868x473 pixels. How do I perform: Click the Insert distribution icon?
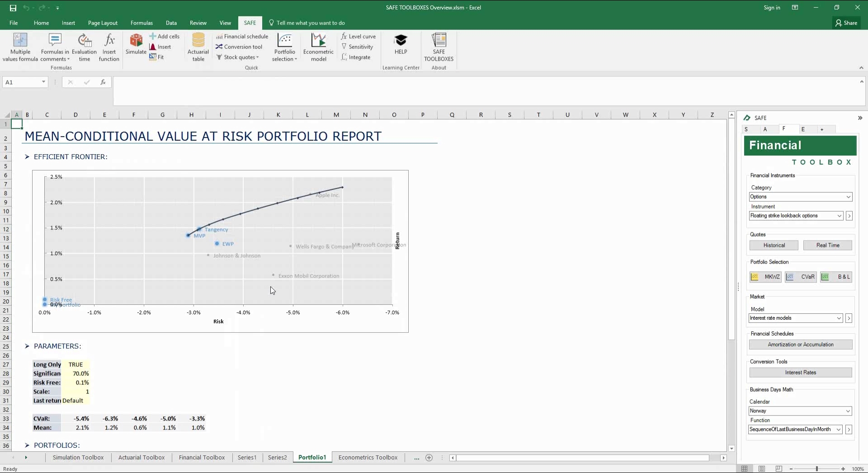tap(160, 47)
